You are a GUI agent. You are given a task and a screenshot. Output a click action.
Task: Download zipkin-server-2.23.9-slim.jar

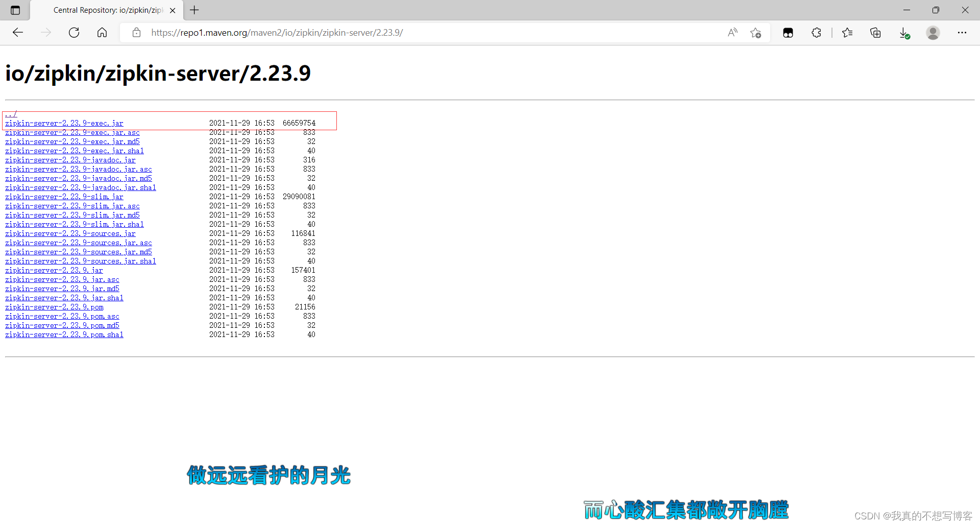tap(64, 197)
